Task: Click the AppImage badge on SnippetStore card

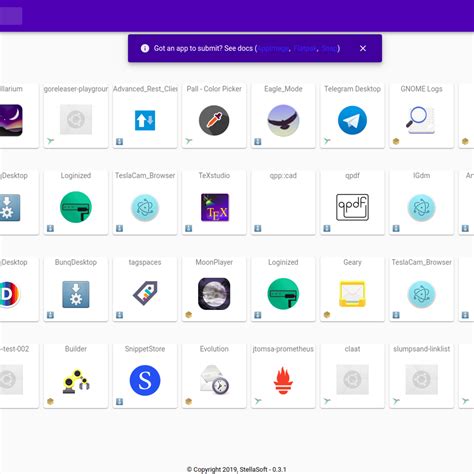Action: click(119, 402)
